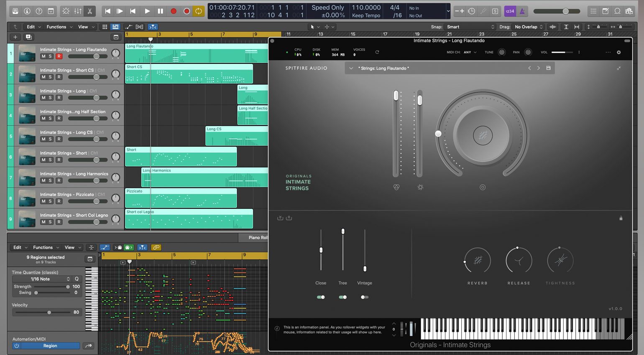The height and width of the screenshot is (355, 644).
Task: Toggle Piano Roll link button
Action: coord(156,247)
